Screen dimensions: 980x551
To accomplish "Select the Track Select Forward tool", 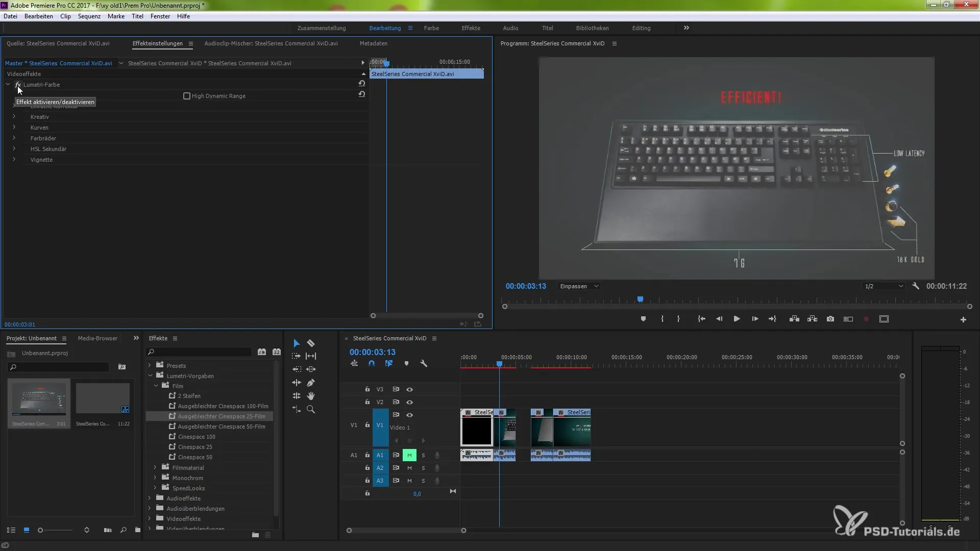I will coord(297,356).
